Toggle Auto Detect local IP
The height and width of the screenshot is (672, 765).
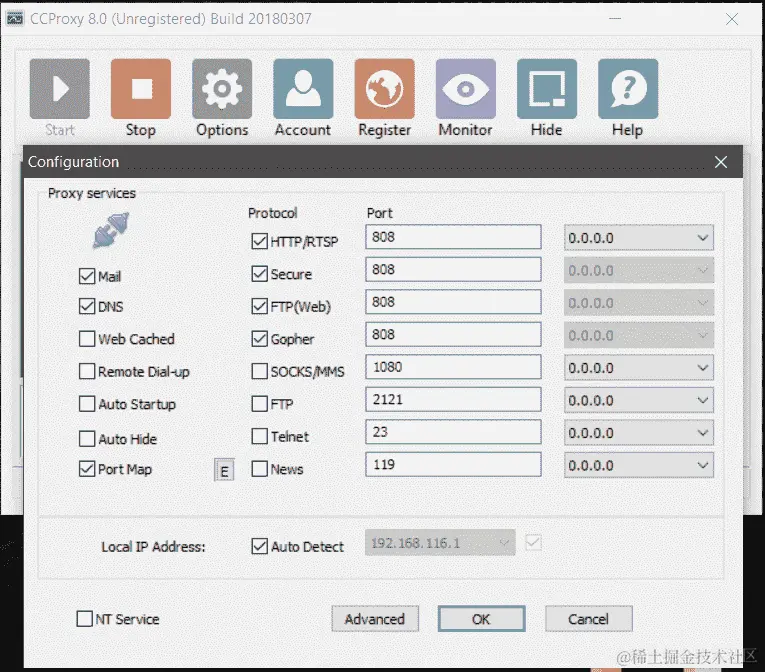click(260, 546)
